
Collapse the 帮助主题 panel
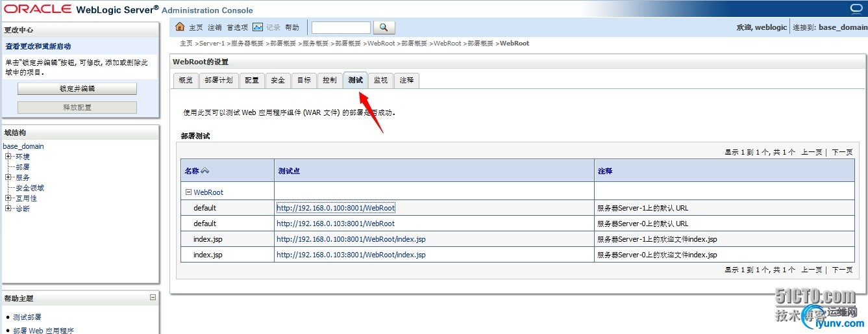[x=153, y=298]
